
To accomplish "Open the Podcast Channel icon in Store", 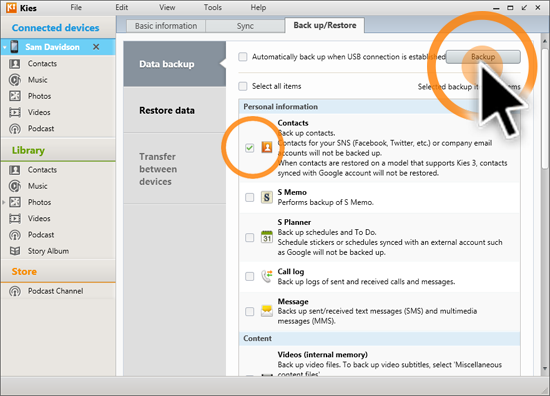I will (15, 291).
